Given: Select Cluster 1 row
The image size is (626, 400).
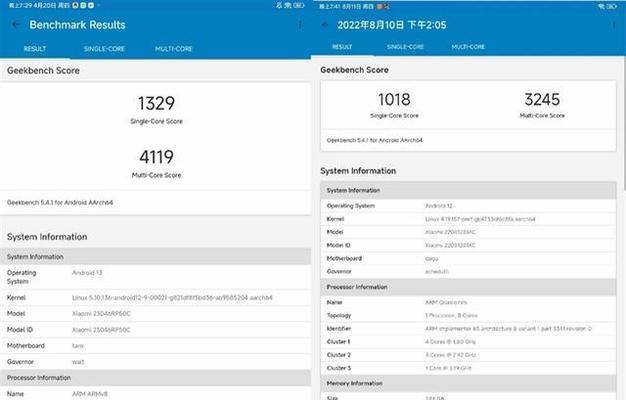Looking at the screenshot, I should click(x=468, y=342).
